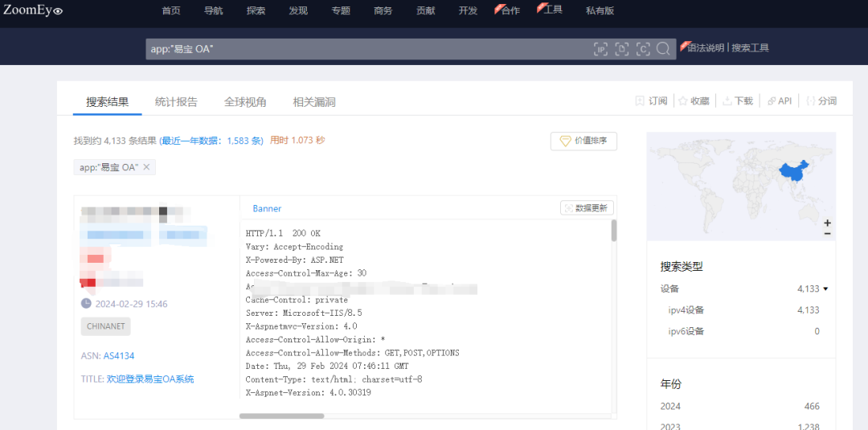Switch to the 搜索结果 tab

tap(108, 102)
